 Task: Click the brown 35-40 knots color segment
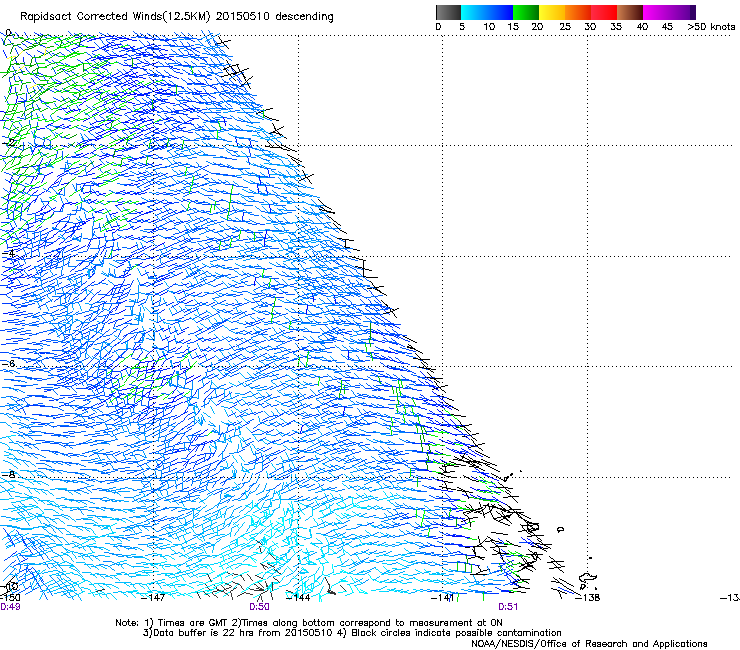click(x=630, y=12)
